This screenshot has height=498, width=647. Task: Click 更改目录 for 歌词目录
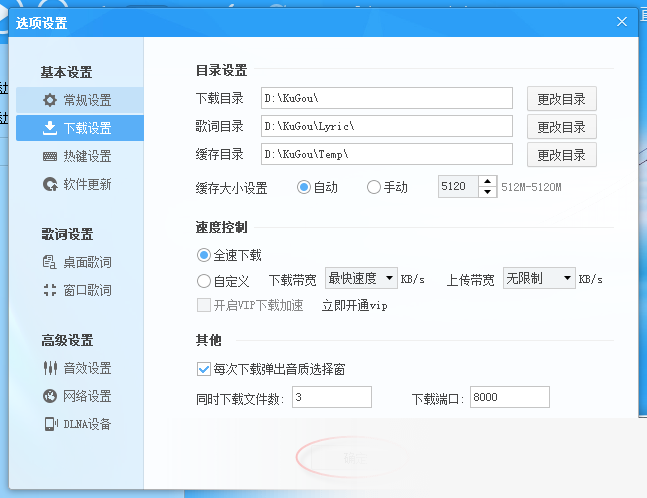click(562, 127)
